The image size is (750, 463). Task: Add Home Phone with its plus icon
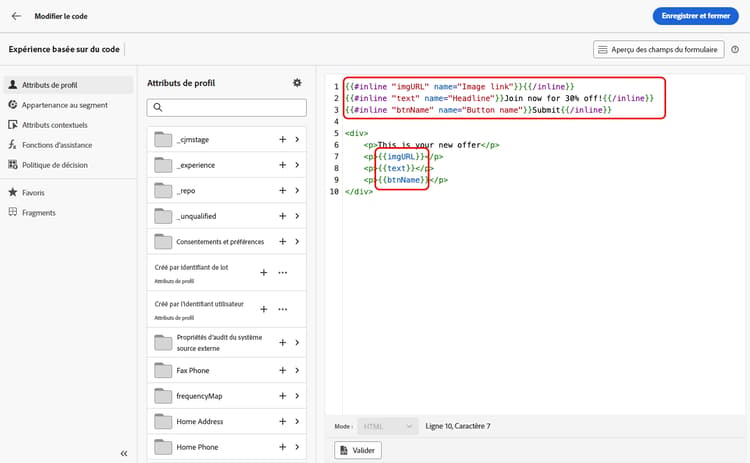pos(283,447)
